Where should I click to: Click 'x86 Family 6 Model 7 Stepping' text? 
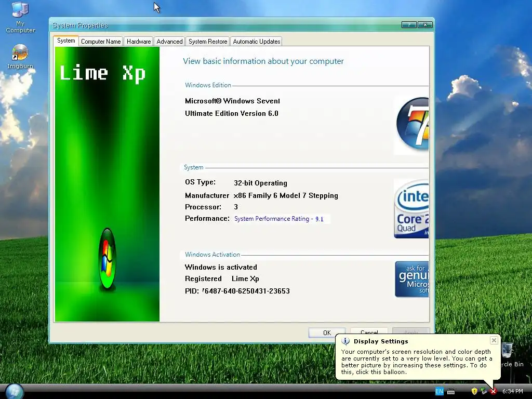click(286, 196)
